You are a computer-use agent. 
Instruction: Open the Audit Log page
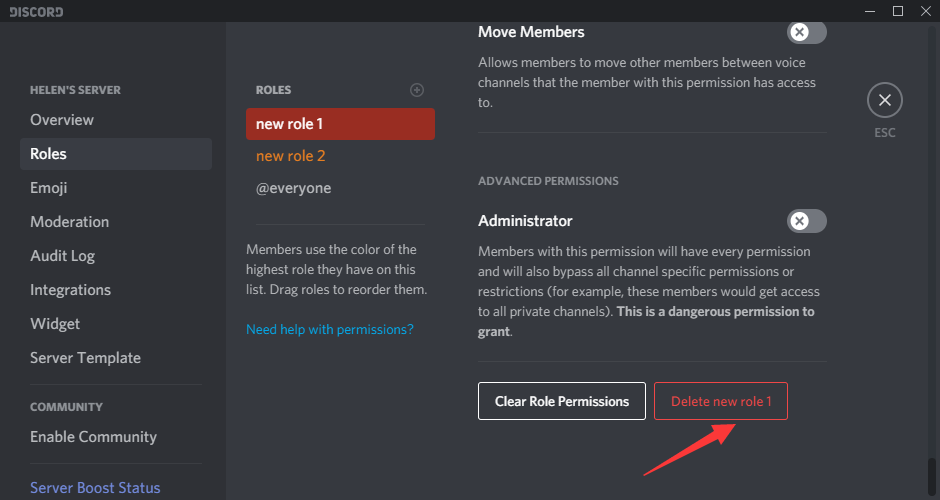point(62,256)
